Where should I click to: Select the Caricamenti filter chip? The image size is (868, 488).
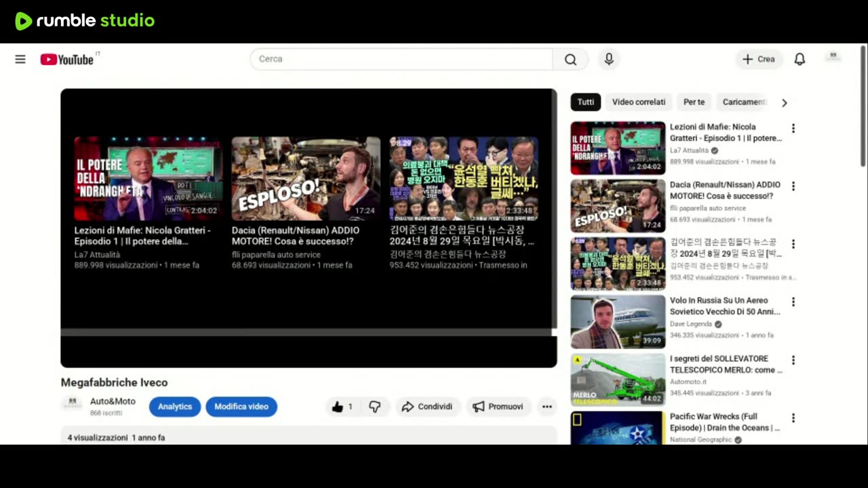(744, 102)
